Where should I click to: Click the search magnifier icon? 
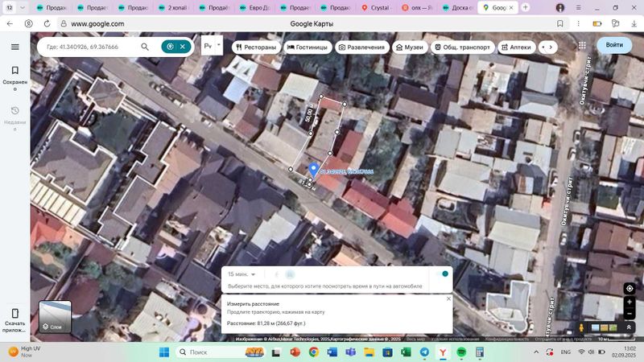145,47
